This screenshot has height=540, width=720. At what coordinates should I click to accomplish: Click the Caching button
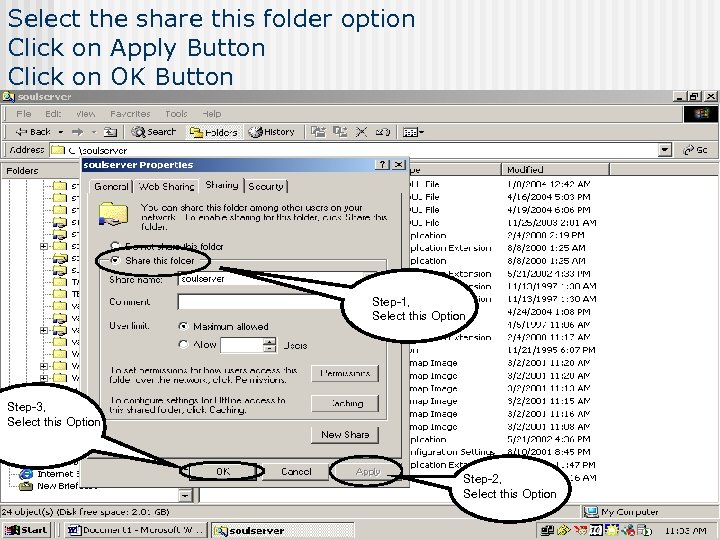[345, 404]
